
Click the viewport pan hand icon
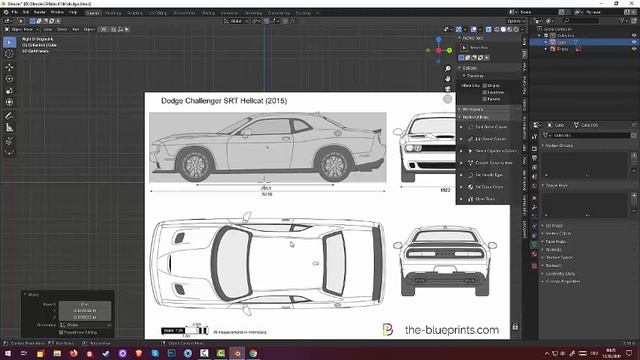coord(448,78)
